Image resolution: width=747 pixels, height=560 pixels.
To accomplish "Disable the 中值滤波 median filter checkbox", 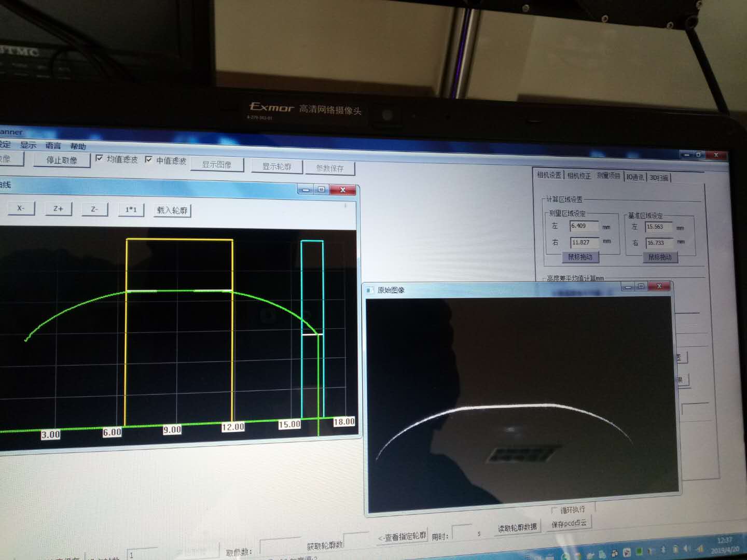I will [149, 160].
